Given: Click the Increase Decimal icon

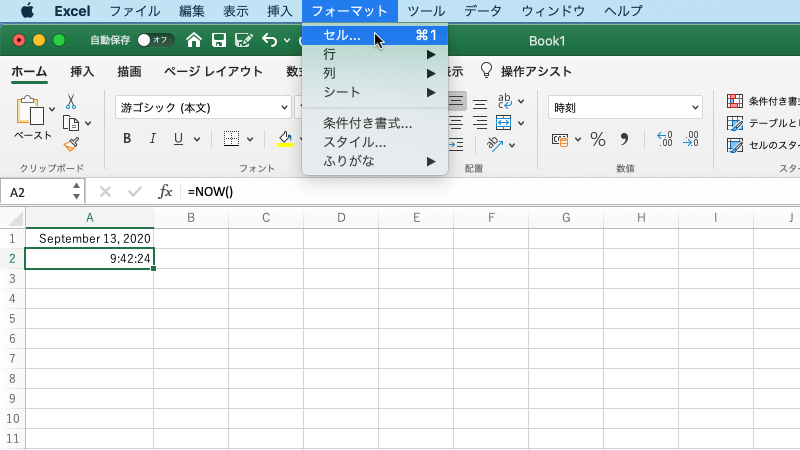Looking at the screenshot, I should [664, 139].
